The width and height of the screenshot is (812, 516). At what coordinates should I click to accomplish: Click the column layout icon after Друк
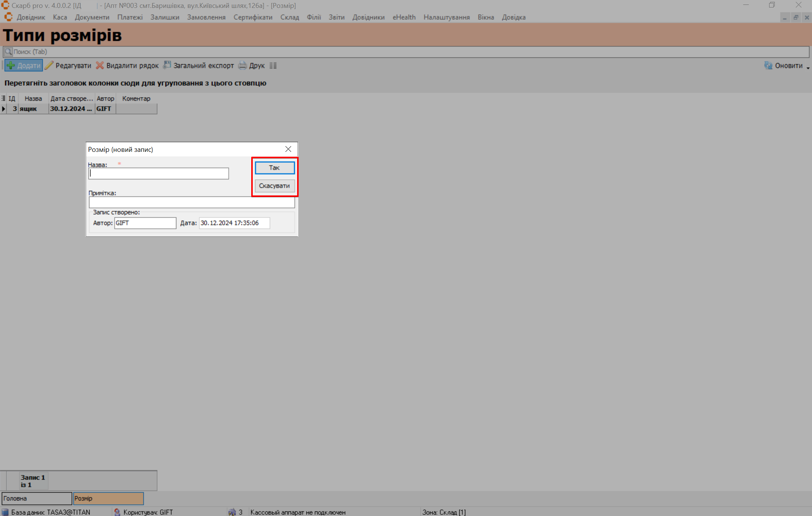tap(273, 66)
